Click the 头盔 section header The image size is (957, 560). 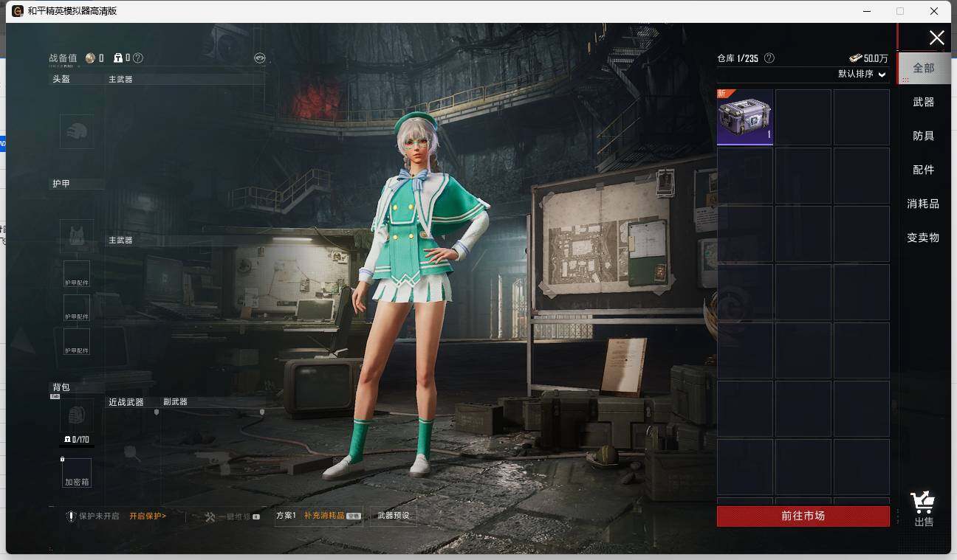[x=61, y=79]
